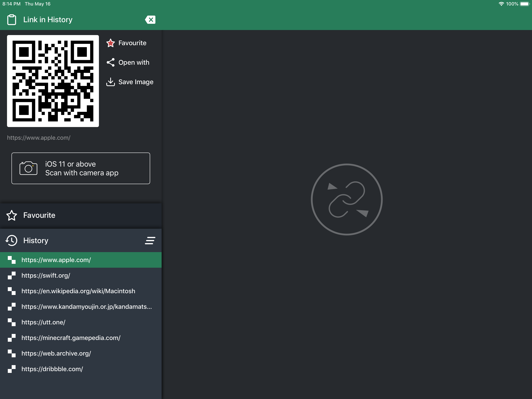This screenshot has width=532, height=399.
Task: Select the wikipedia Macintosh history link
Action: coord(81,291)
